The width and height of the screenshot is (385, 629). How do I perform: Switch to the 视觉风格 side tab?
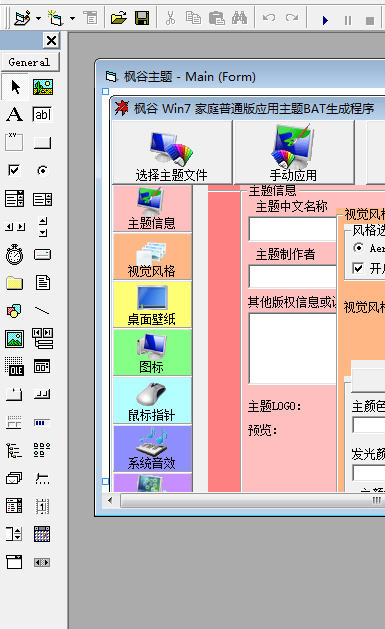click(x=152, y=257)
